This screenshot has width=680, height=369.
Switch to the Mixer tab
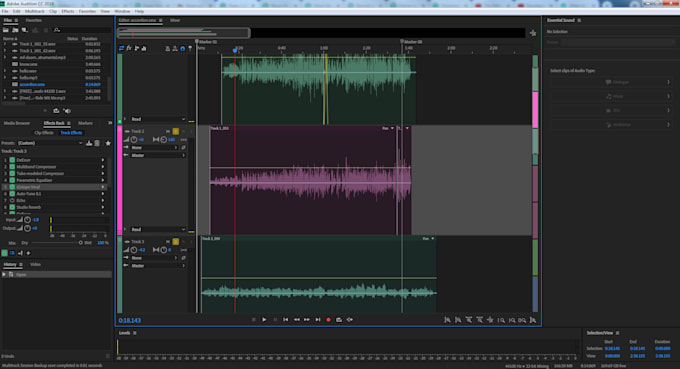pos(175,20)
